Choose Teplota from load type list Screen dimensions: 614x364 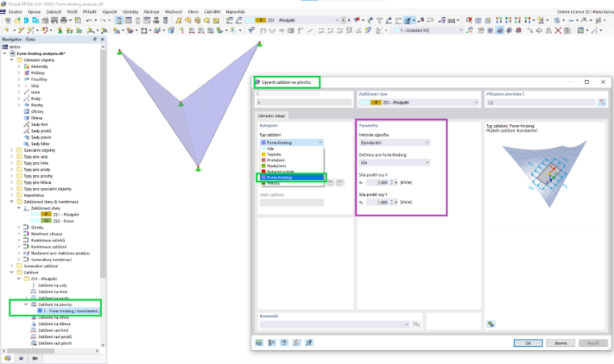click(274, 154)
